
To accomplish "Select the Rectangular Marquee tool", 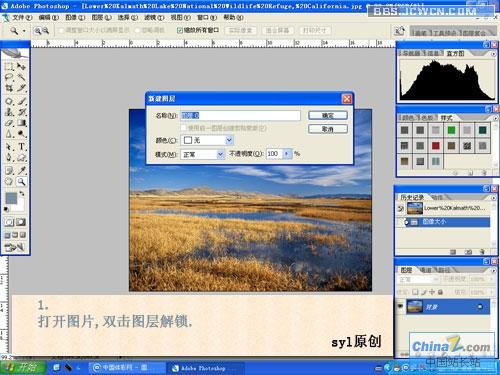I will (9, 66).
